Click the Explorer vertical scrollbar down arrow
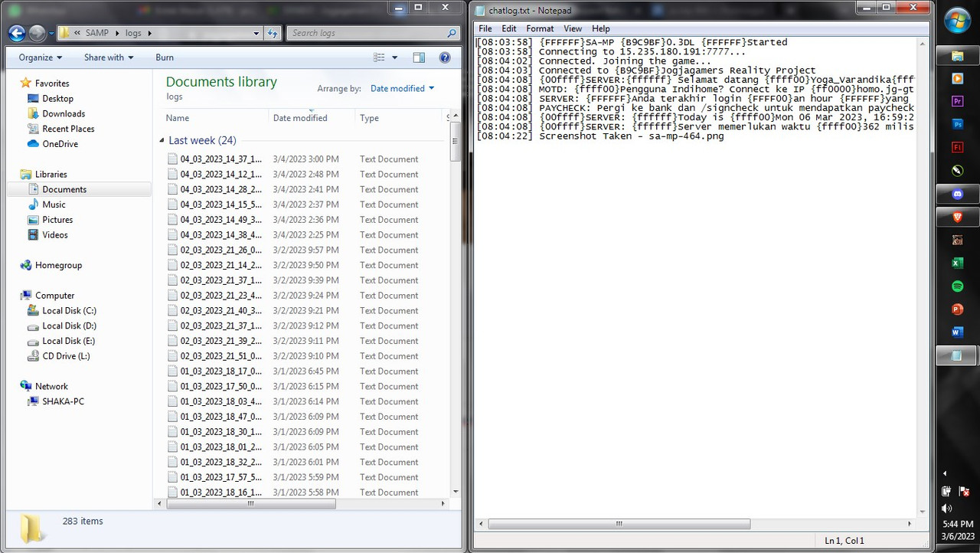980x553 pixels. [x=456, y=491]
